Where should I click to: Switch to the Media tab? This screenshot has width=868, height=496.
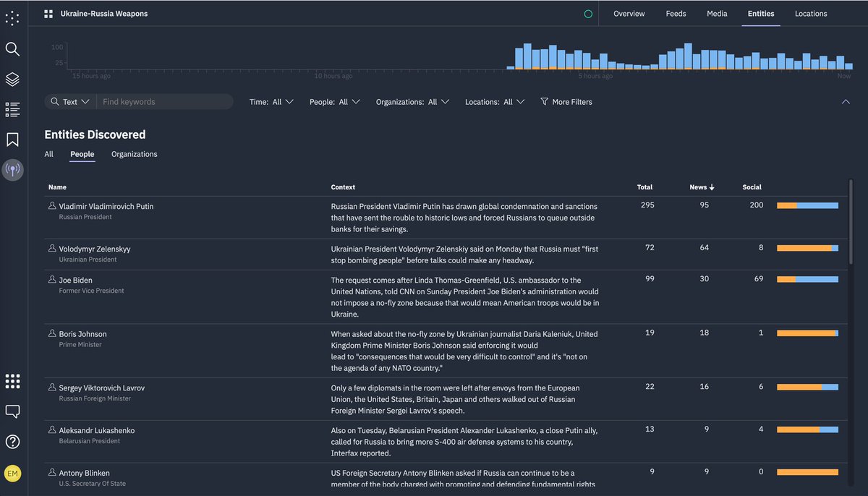[x=717, y=14]
